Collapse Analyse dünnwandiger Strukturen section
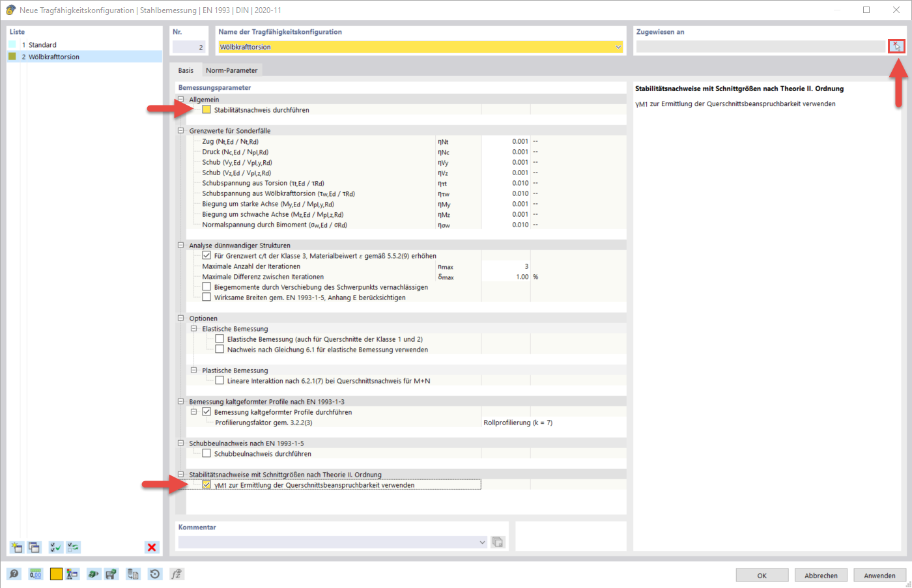912x588 pixels. [181, 245]
